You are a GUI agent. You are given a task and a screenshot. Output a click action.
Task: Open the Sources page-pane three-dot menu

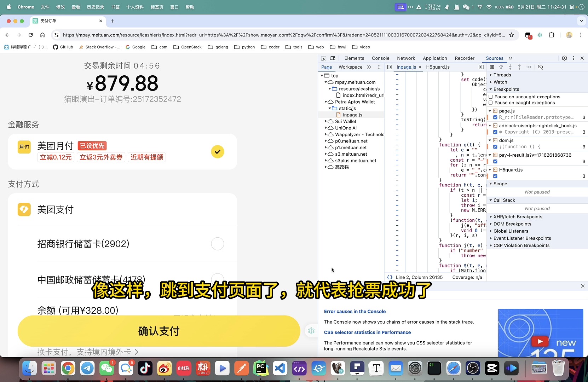[x=379, y=67]
